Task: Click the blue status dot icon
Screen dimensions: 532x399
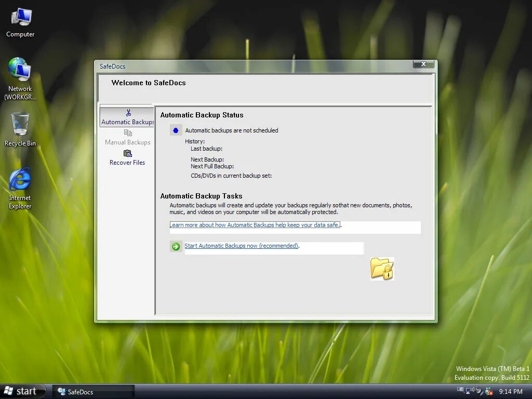Action: click(176, 130)
